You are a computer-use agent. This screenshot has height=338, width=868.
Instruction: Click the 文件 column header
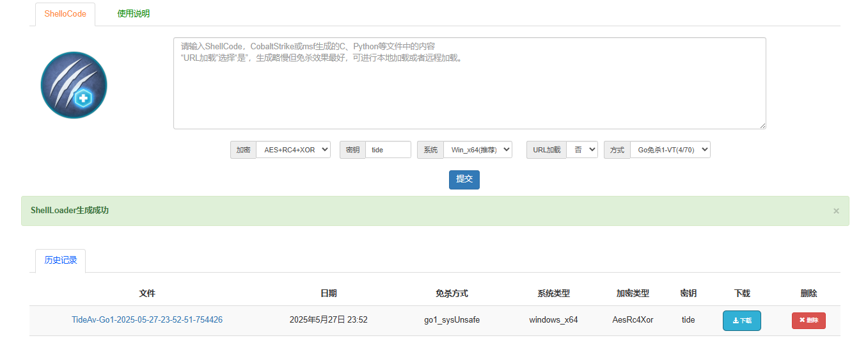147,293
